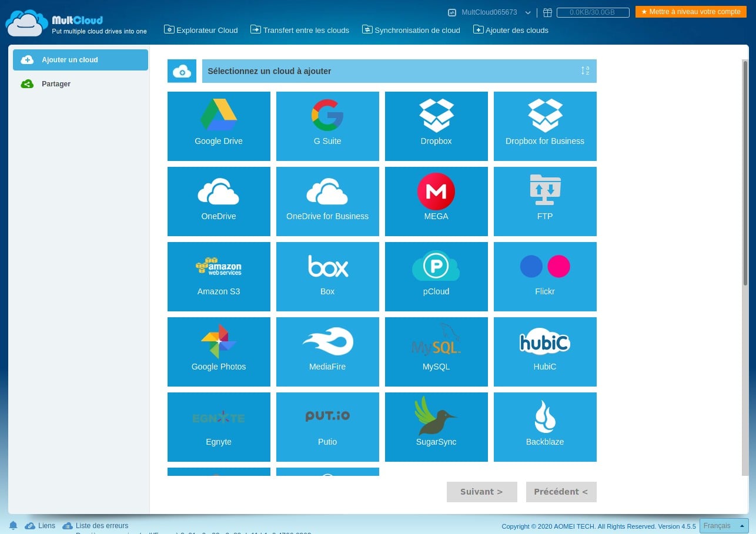
Task: Click the gift box icon beside storage quota
Action: click(x=547, y=12)
